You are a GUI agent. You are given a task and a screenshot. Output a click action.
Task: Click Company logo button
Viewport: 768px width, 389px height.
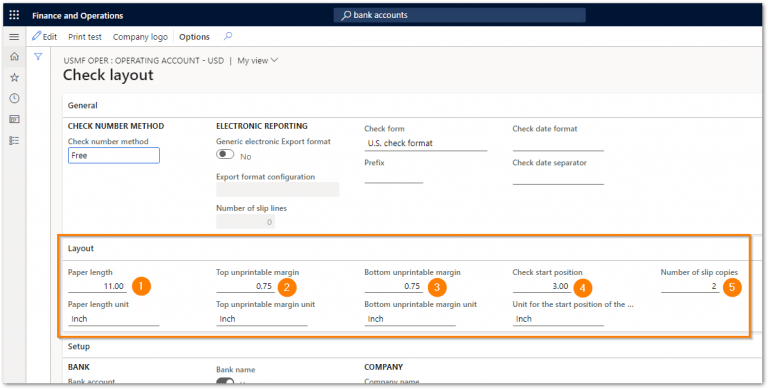click(x=140, y=37)
